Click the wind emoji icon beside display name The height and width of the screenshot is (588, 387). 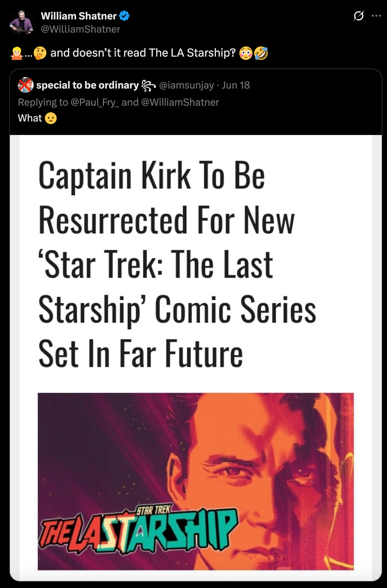pos(148,86)
